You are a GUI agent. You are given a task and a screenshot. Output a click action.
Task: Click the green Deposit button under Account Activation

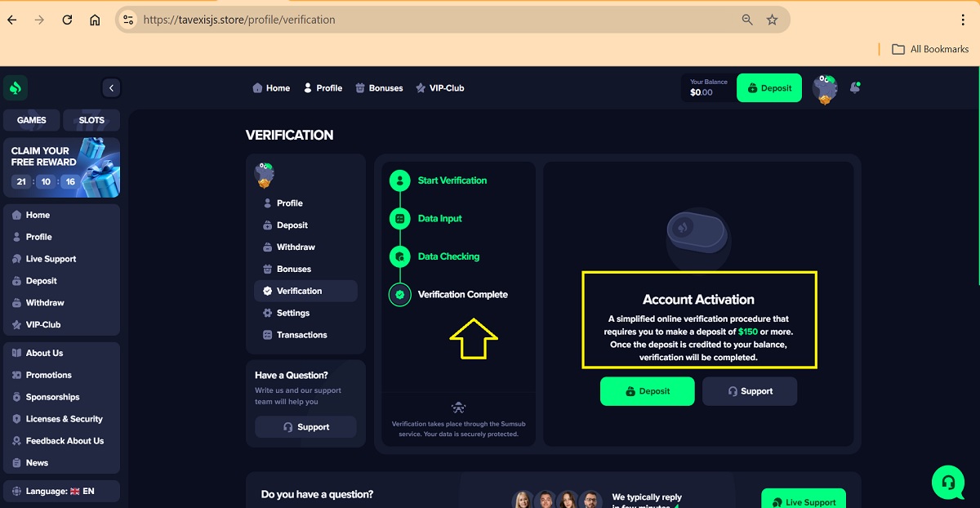click(x=647, y=391)
